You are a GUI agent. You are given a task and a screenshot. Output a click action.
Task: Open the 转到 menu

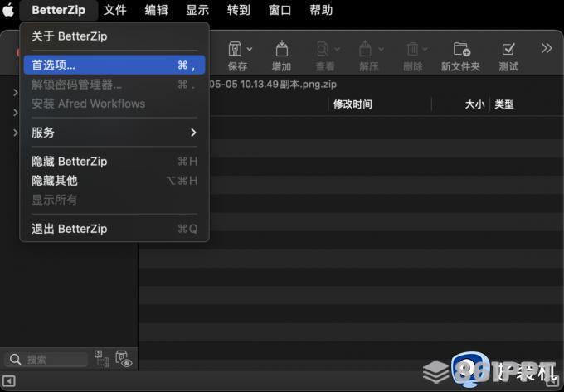click(239, 10)
